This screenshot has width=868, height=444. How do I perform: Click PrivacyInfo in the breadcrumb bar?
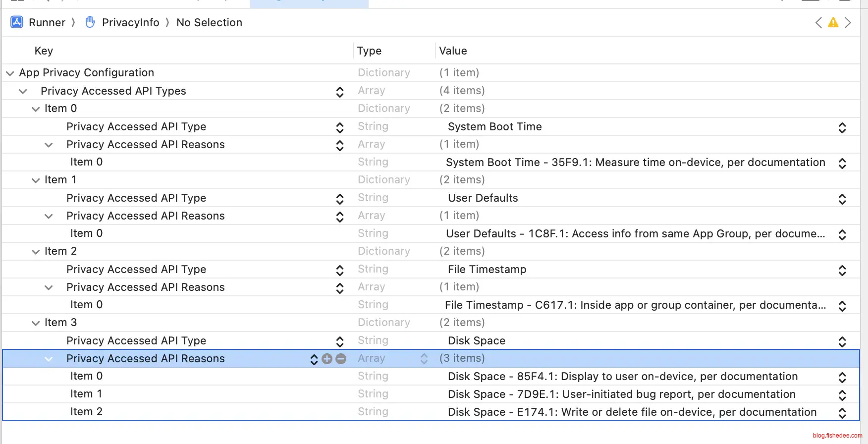[130, 23]
